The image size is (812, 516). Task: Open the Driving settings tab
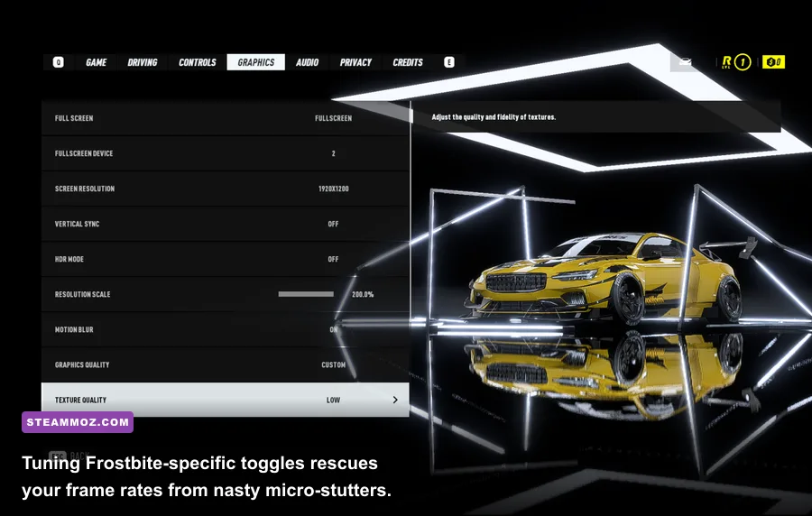coord(143,62)
